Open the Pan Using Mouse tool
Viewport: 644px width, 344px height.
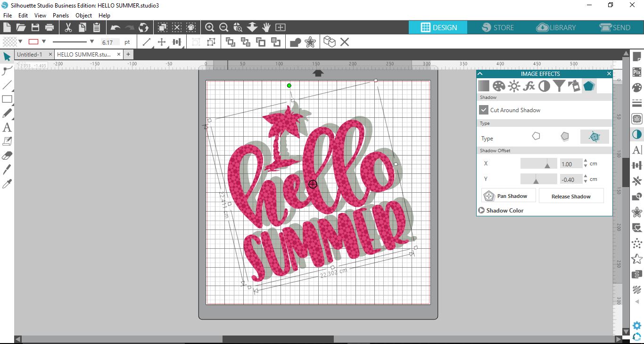[x=266, y=27]
